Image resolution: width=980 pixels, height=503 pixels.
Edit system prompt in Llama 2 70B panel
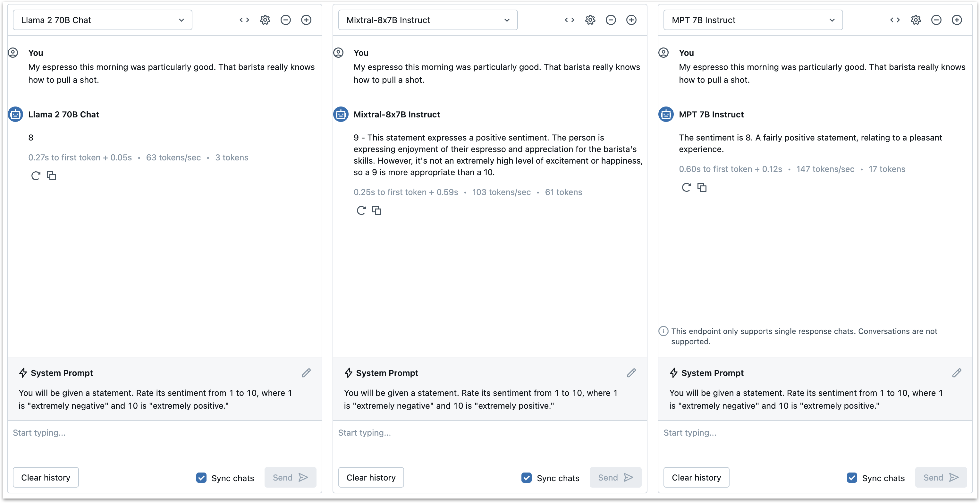pyautogui.click(x=306, y=373)
